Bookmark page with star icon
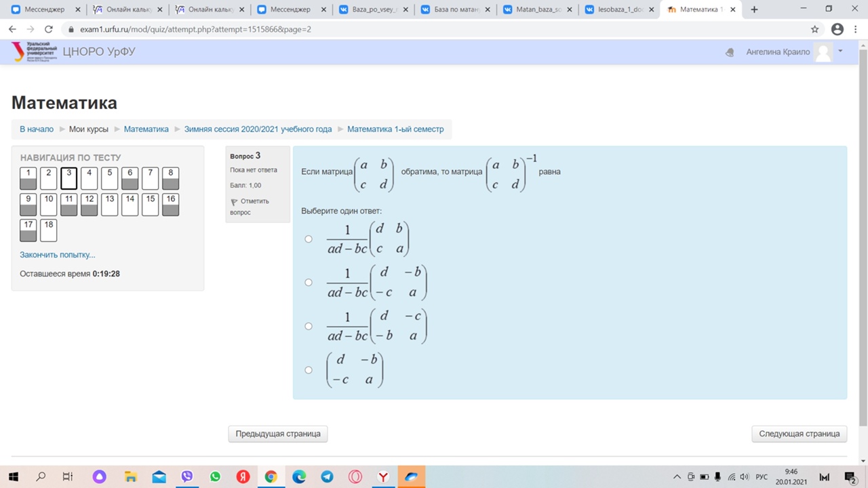868x488 pixels. [815, 29]
